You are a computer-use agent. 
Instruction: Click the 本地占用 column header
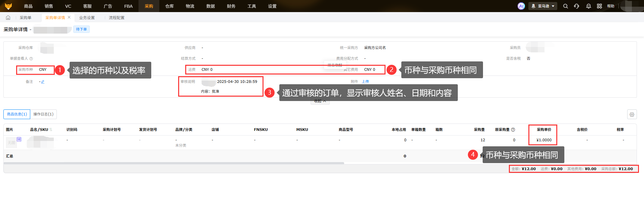click(x=399, y=130)
